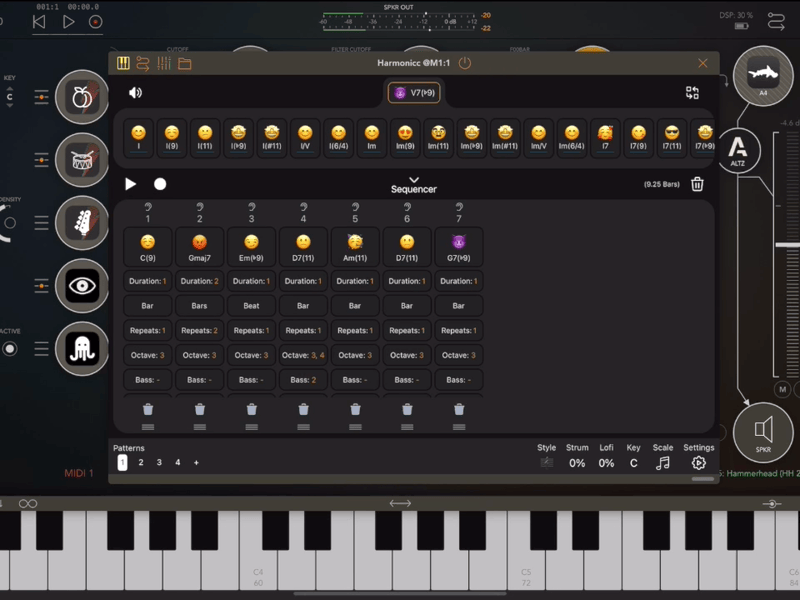
Task: Click the SPKR speaker button at bottom right
Action: tap(763, 432)
